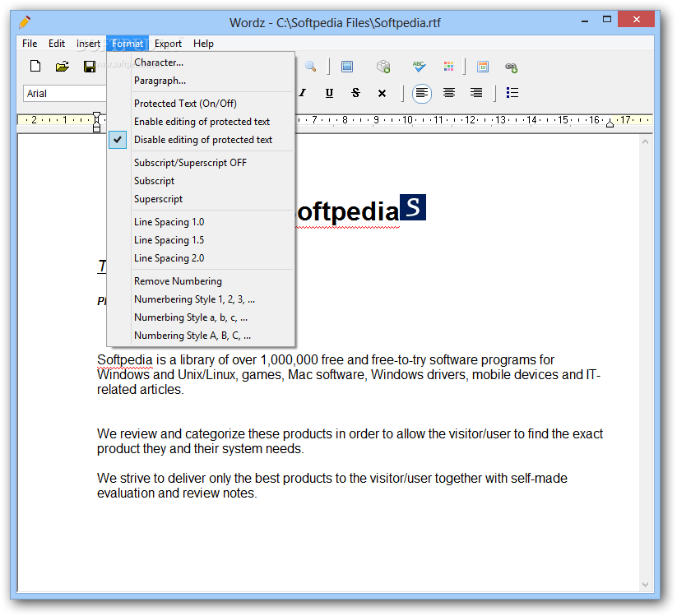This screenshot has width=677, height=616.
Task: Click the vertical scrollbar up arrow
Action: 645,141
